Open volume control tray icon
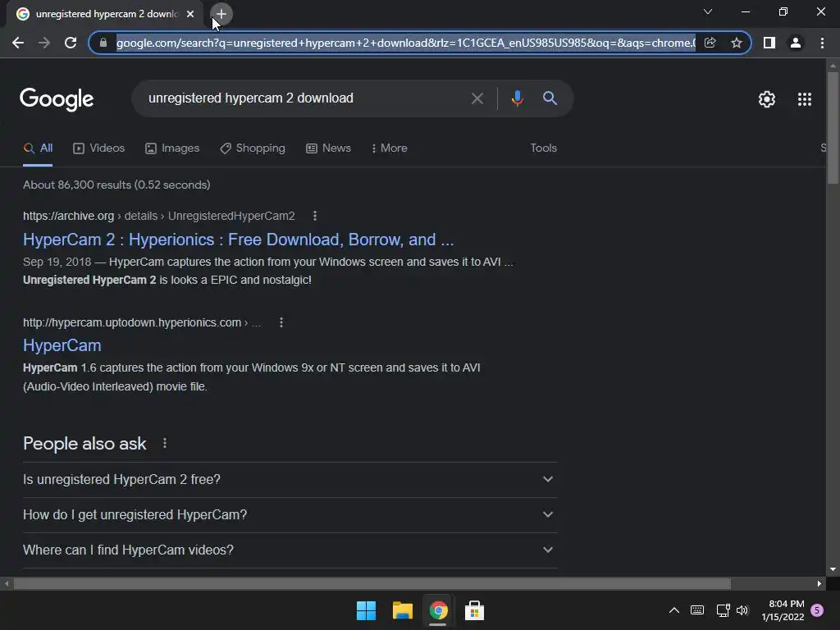Screen dimensions: 840x630 tap(742, 610)
